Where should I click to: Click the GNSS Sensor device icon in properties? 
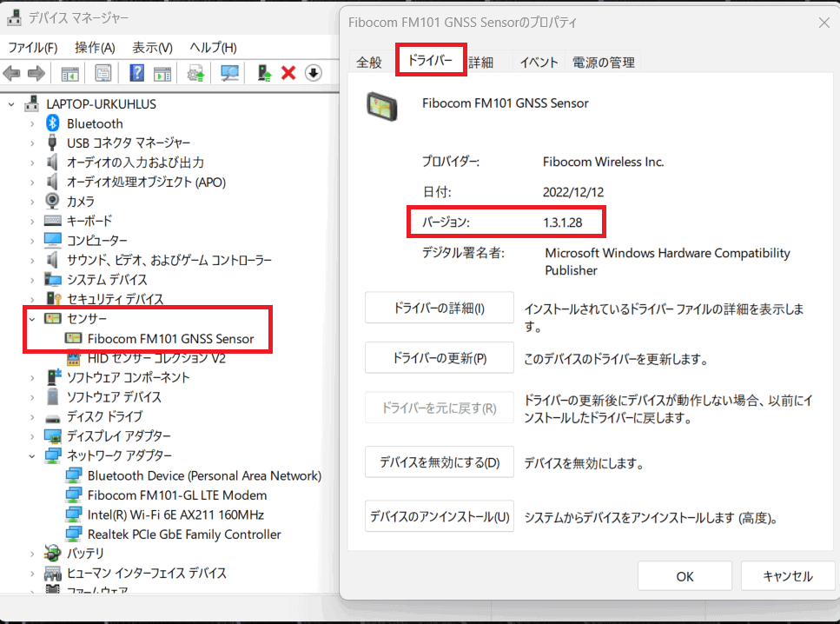(382, 106)
